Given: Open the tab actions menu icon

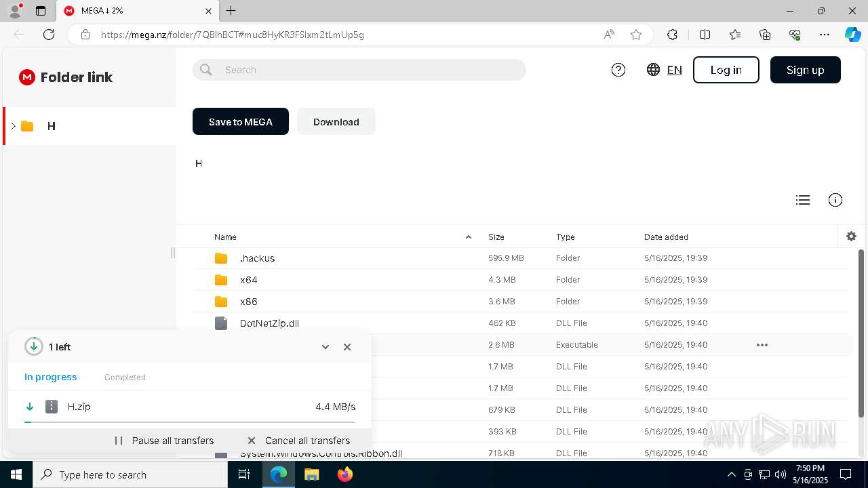Looking at the screenshot, I should point(41,11).
